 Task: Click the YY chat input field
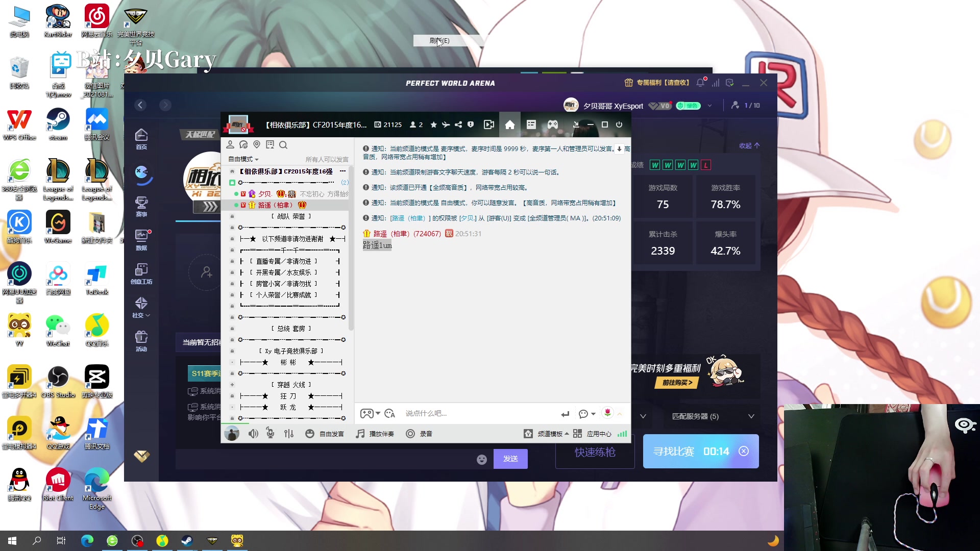pyautogui.click(x=480, y=413)
